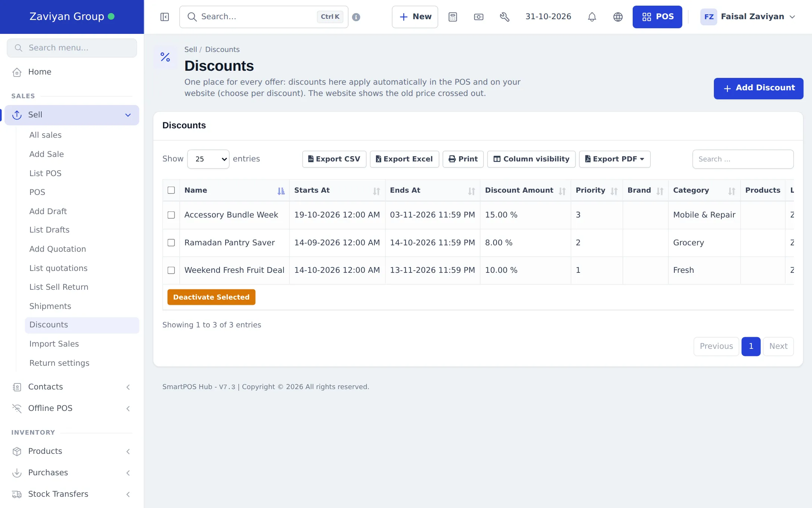812x508 pixels.
Task: Expand the Export PDF dropdown
Action: [615, 159]
